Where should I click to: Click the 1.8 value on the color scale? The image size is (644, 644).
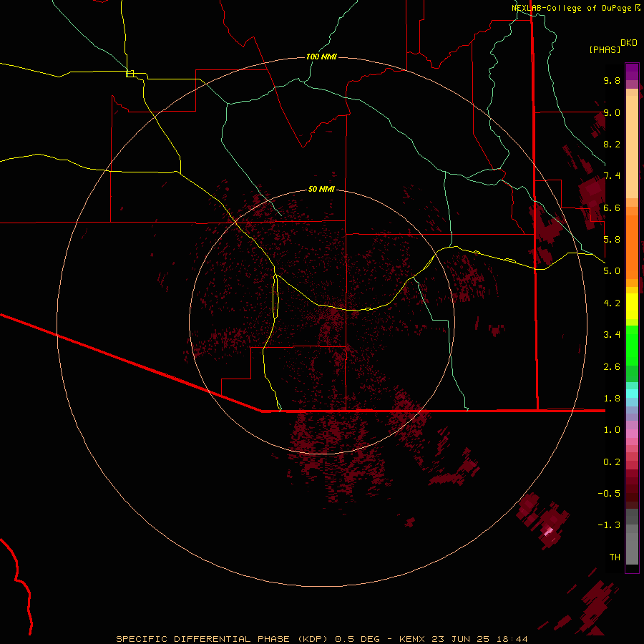coord(612,399)
